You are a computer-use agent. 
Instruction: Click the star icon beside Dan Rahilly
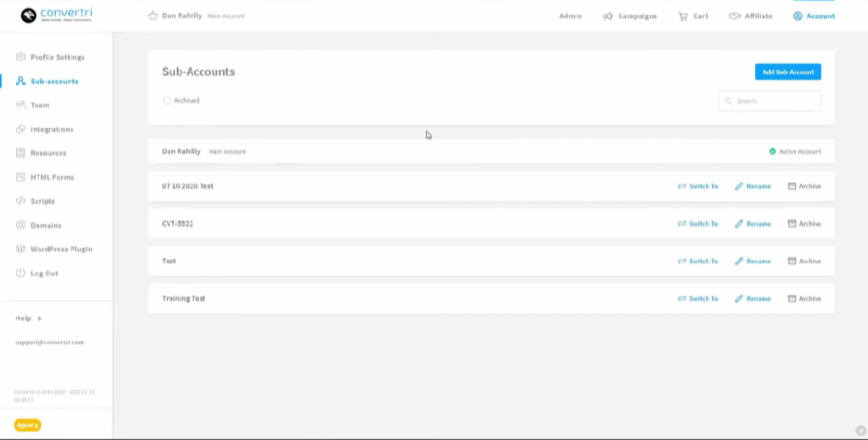click(153, 15)
